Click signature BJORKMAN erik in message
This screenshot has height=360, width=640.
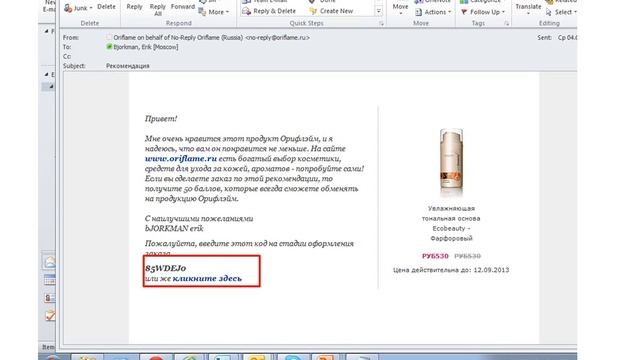[x=174, y=229]
